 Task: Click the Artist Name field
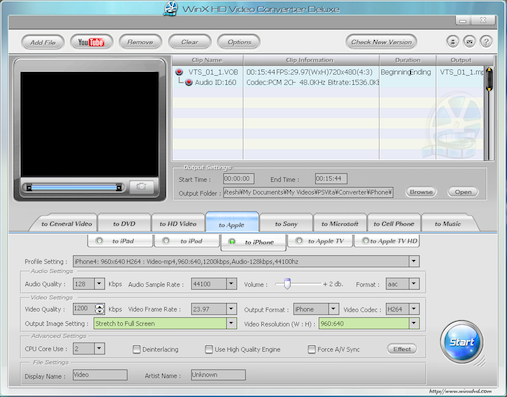point(218,375)
